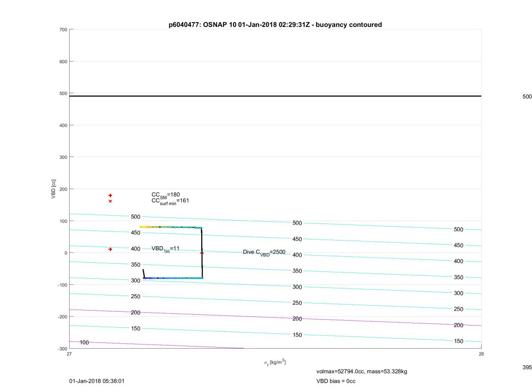Click the "395" label outside the plot's right edge
Viewport: 532px width, 392px height.
pyautogui.click(x=527, y=368)
